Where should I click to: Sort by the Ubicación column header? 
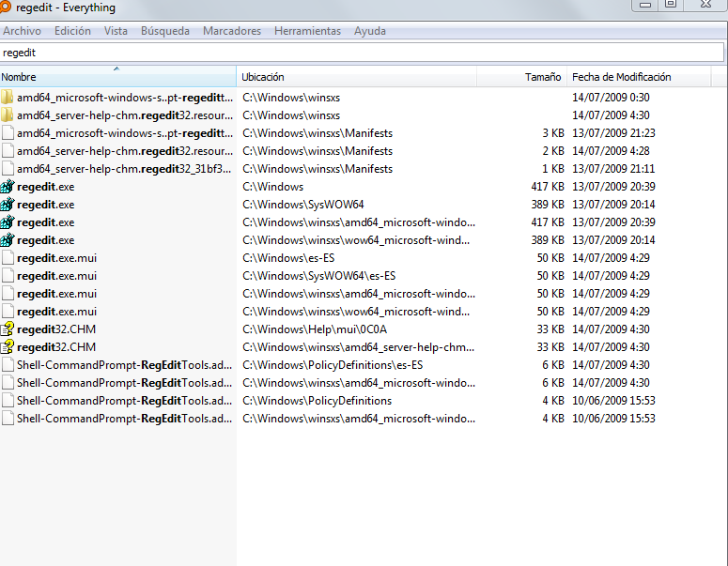tap(357, 77)
